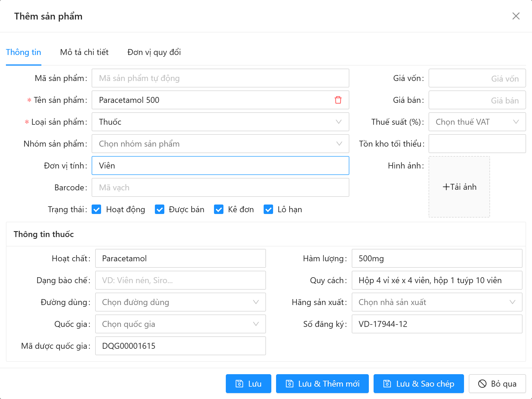
Task: Clear product name with red trash icon
Action: pyautogui.click(x=338, y=100)
